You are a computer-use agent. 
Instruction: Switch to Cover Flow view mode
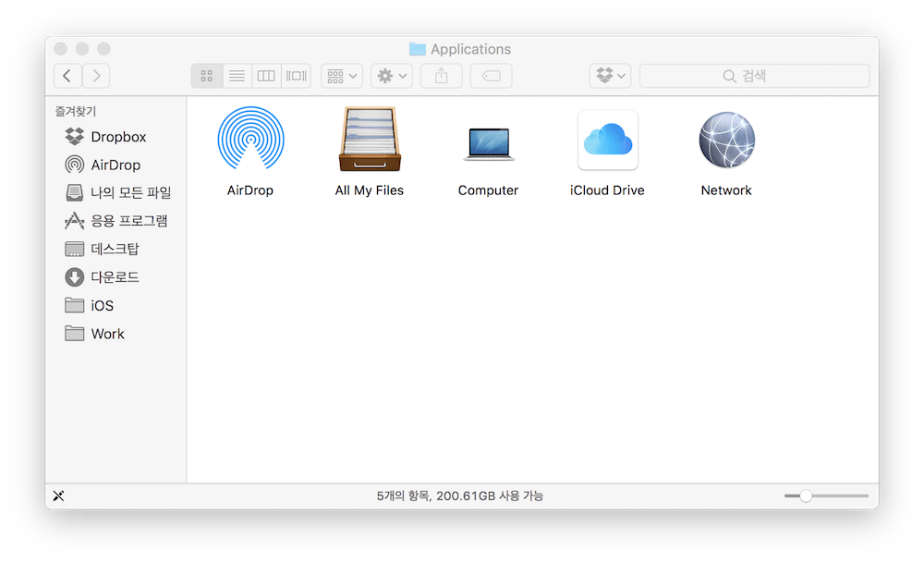pos(296,76)
